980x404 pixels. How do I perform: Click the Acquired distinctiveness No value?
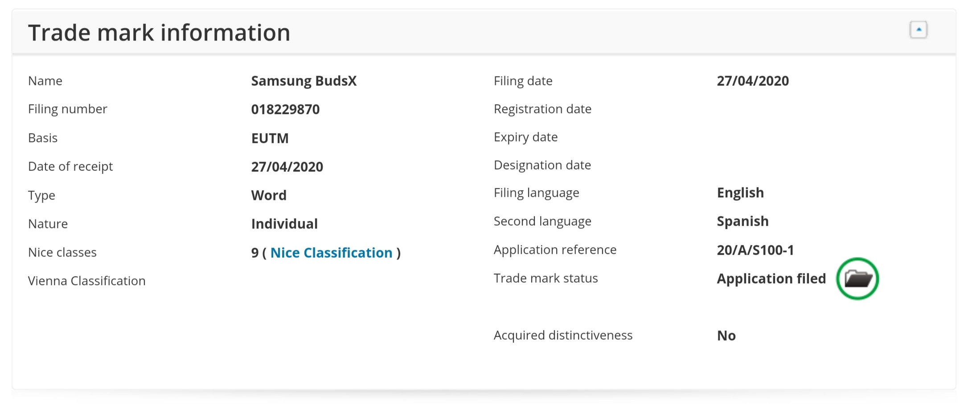point(726,335)
